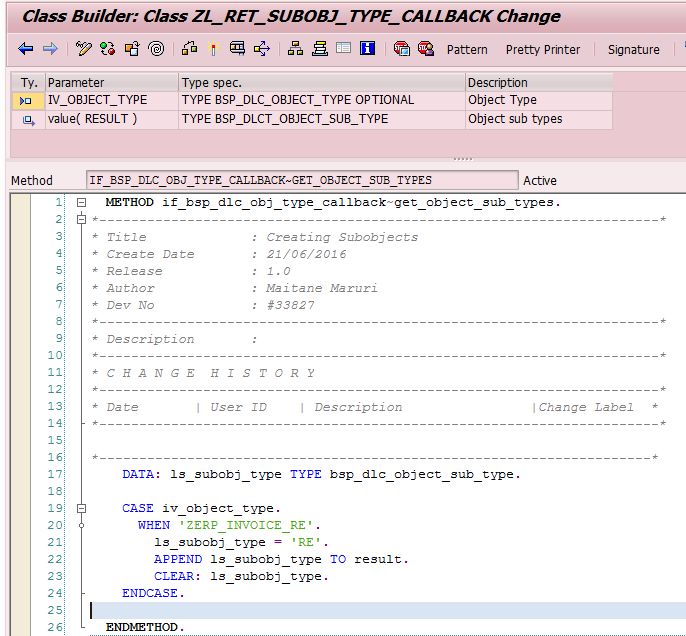The width and height of the screenshot is (686, 636).
Task: Click the Activate/Inactive toggle icon with red and green dots
Action: [x=108, y=49]
